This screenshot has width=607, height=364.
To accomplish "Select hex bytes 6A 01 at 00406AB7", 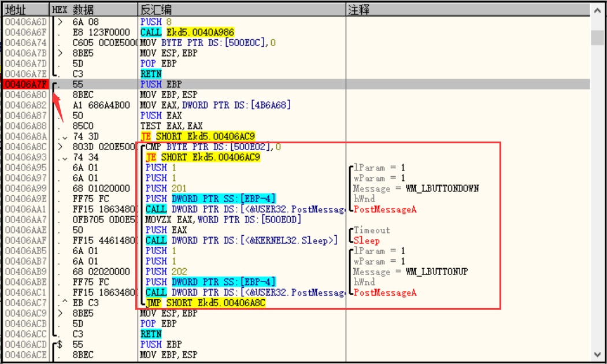I will click(x=85, y=262).
